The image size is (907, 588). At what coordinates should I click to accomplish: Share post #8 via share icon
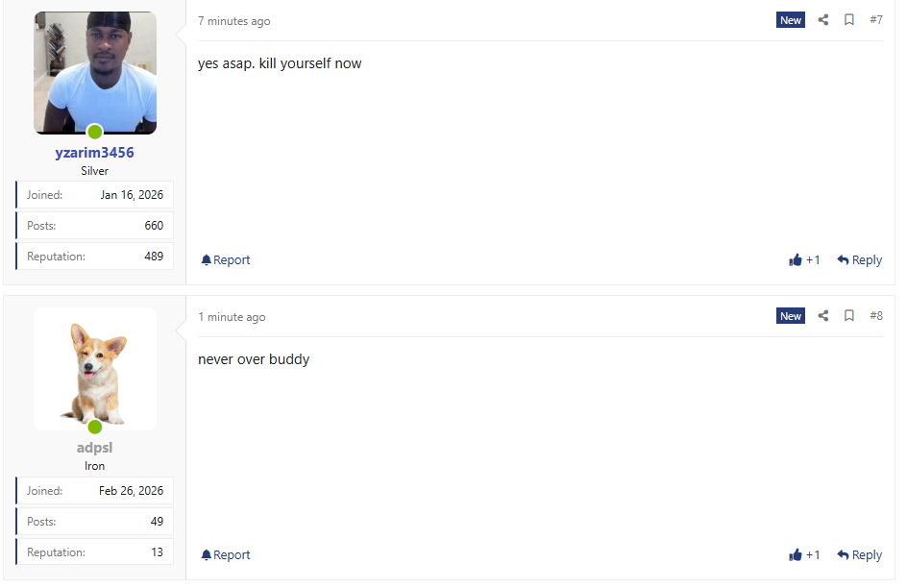[823, 316]
